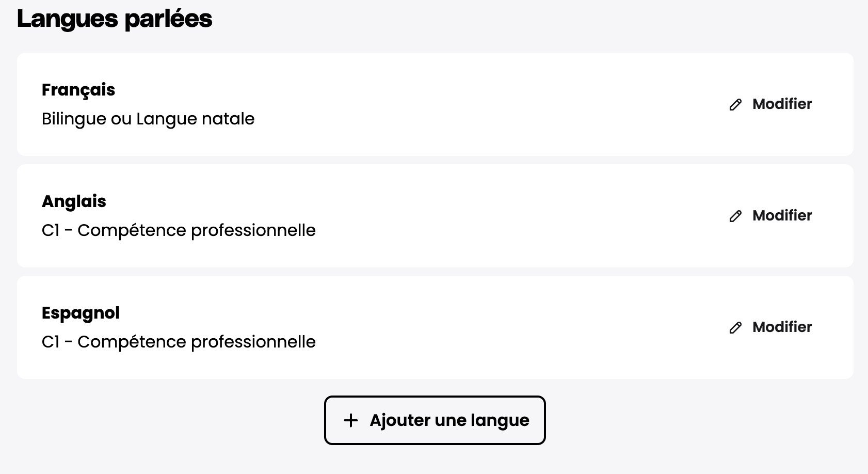The height and width of the screenshot is (474, 868).
Task: Click the pencil icon in the Français row
Action: [735, 104]
